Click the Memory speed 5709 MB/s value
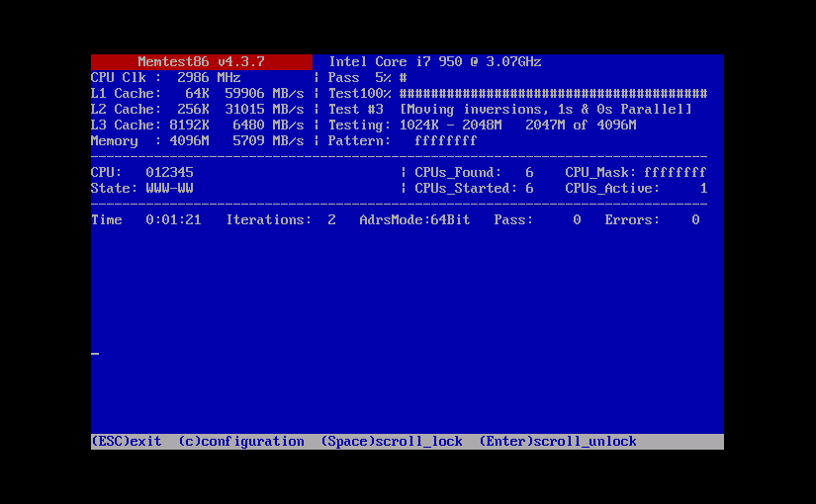Image resolution: width=816 pixels, height=504 pixels. (268, 141)
